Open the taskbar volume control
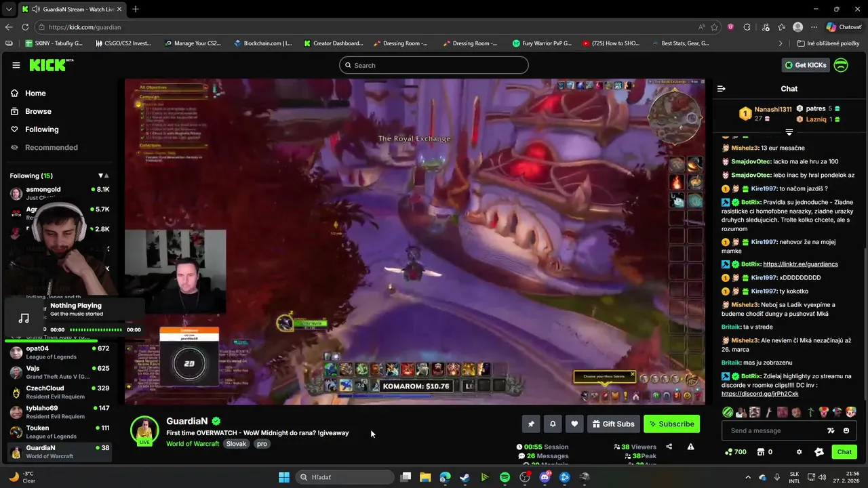 click(x=822, y=477)
